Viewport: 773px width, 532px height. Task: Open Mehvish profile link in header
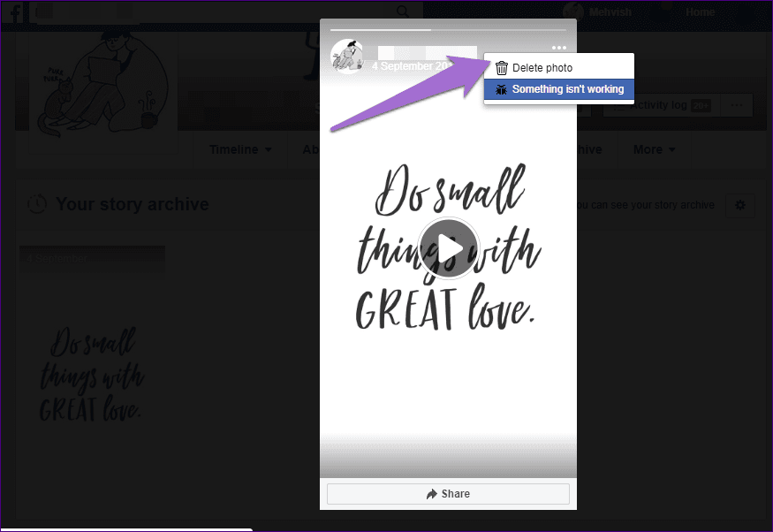597,11
